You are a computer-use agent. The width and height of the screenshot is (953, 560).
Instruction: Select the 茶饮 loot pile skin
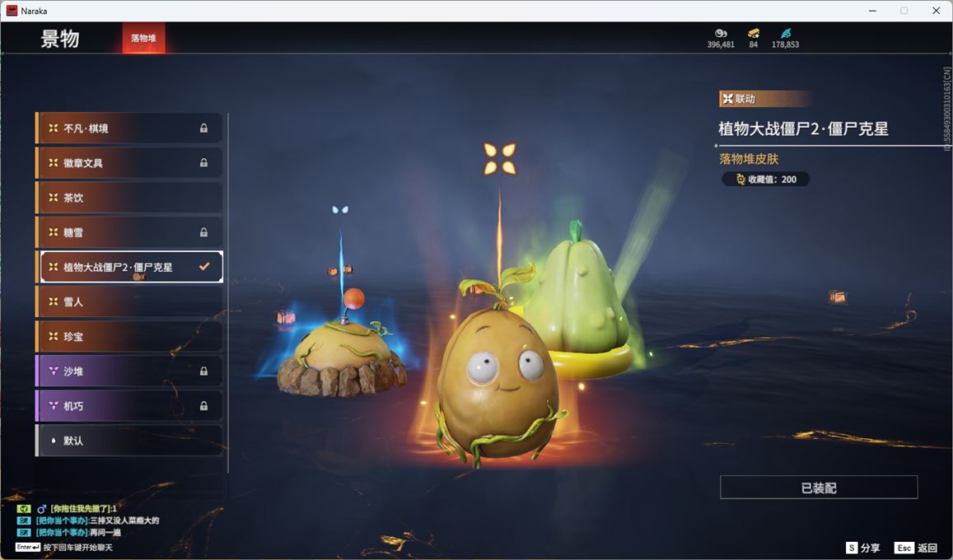[129, 198]
